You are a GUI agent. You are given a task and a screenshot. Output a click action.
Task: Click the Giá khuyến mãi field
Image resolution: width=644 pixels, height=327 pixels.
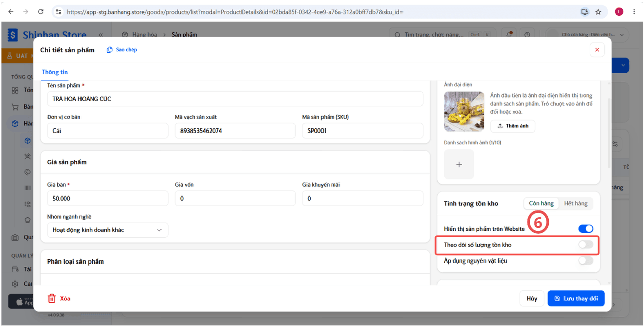point(363,198)
